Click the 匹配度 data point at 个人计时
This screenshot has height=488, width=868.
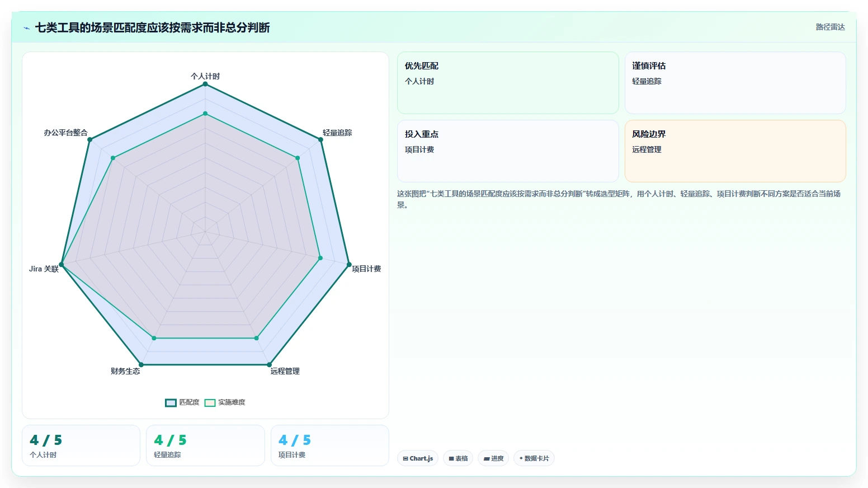click(x=205, y=84)
